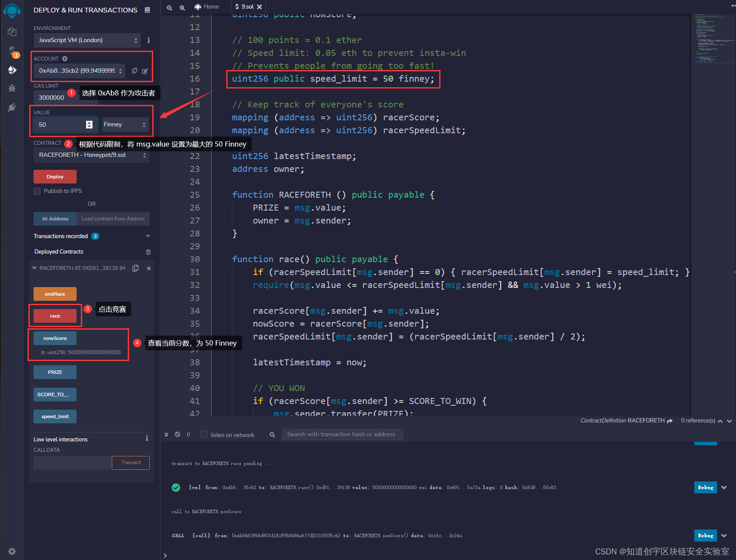Go to next reference down chevron
This screenshot has height=560, width=736.
pyautogui.click(x=729, y=421)
